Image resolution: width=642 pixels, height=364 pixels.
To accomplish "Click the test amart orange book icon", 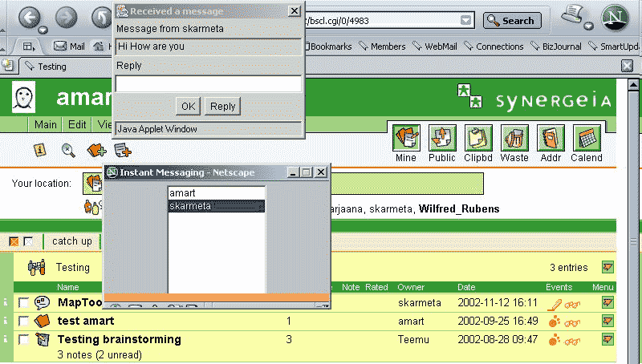I will [43, 321].
